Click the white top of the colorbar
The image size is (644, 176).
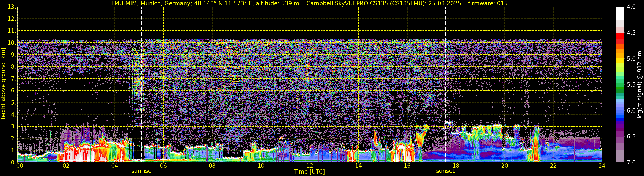[x=620, y=13]
